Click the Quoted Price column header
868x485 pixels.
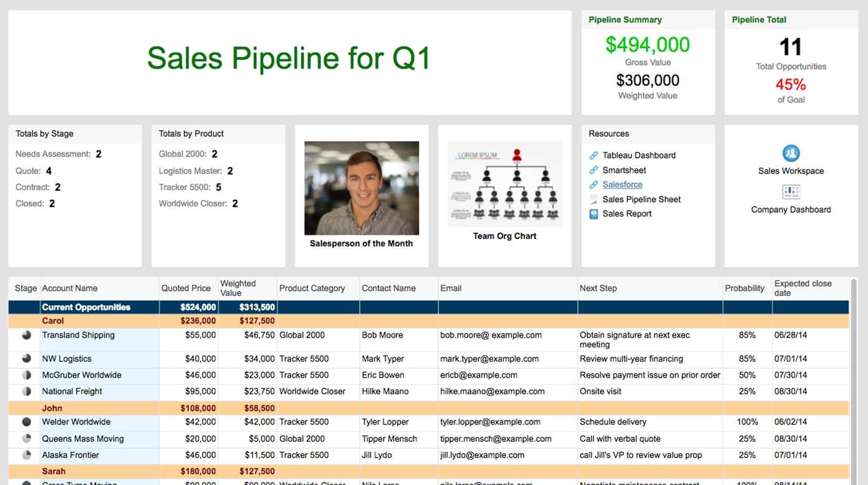(x=186, y=288)
